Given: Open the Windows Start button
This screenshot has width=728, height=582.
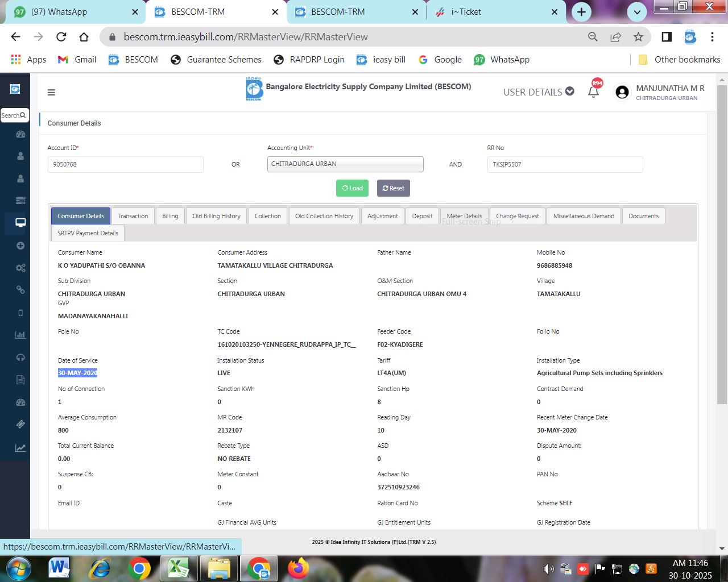Looking at the screenshot, I should (18, 568).
